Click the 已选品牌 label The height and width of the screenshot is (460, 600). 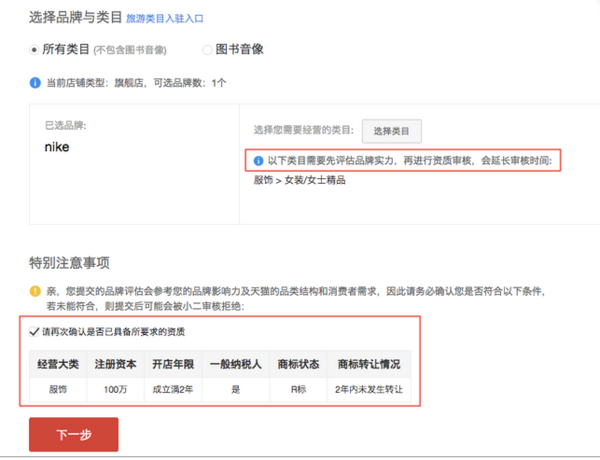coord(66,126)
